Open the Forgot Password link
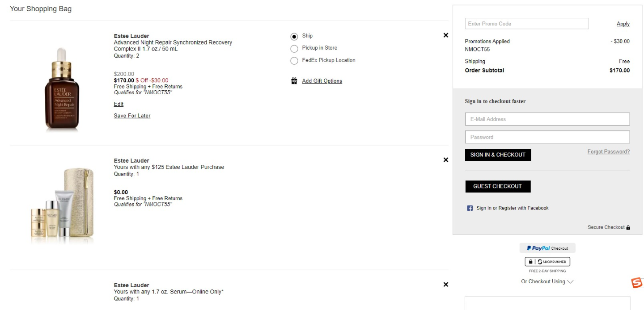This screenshot has width=644, height=310. [x=609, y=152]
